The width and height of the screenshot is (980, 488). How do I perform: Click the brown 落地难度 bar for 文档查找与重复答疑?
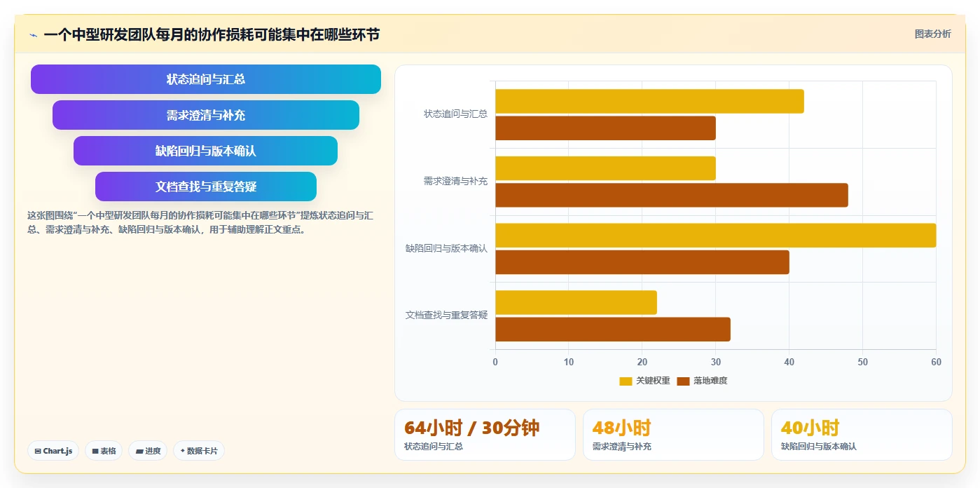[x=613, y=330]
